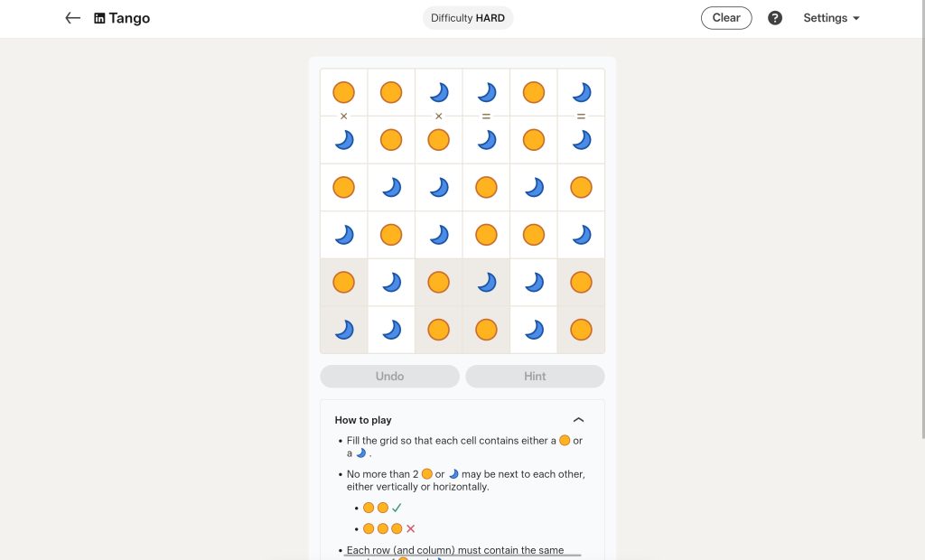Image resolution: width=925 pixels, height=560 pixels.
Task: Open the Settings dropdown
Action: pos(830,17)
